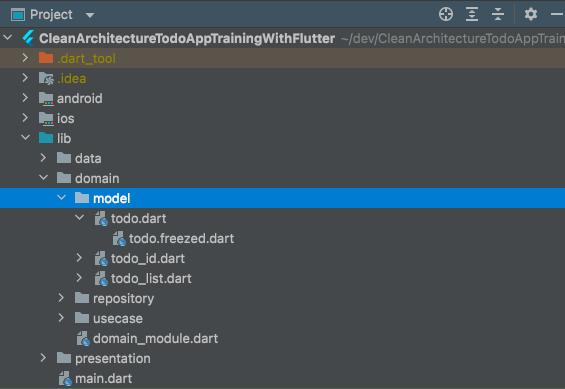Select the todo.freezed.dart file name
The height and width of the screenshot is (389, 565).
pyautogui.click(x=181, y=238)
